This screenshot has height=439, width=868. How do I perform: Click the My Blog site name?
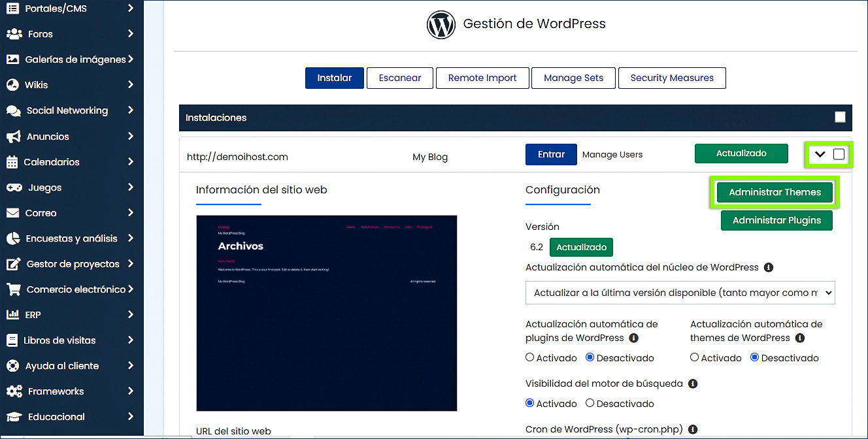click(430, 157)
